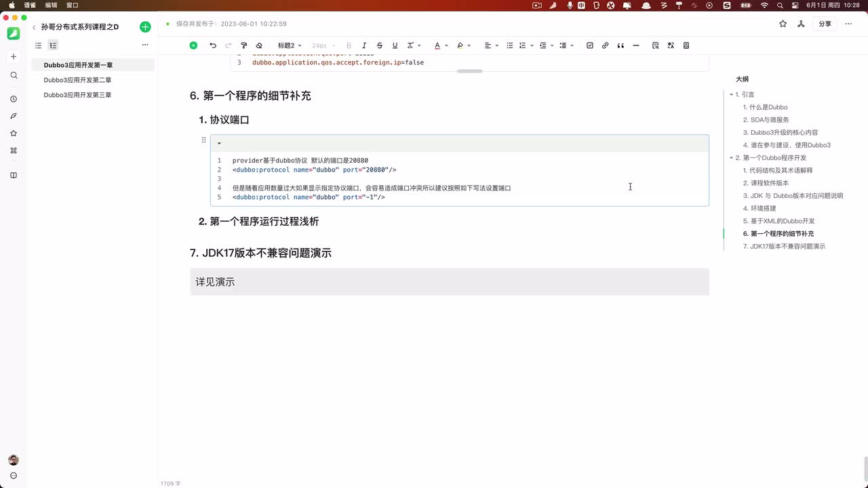Open the text alignment dropdown
This screenshot has width=868, height=488.
click(x=490, y=45)
